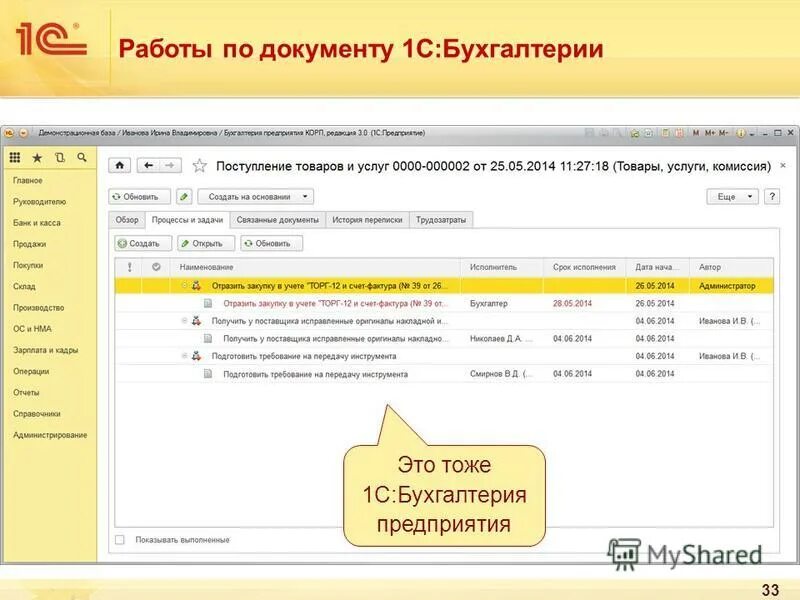
Task: Open the history clock icon in sidebar
Action: pyautogui.click(x=60, y=158)
